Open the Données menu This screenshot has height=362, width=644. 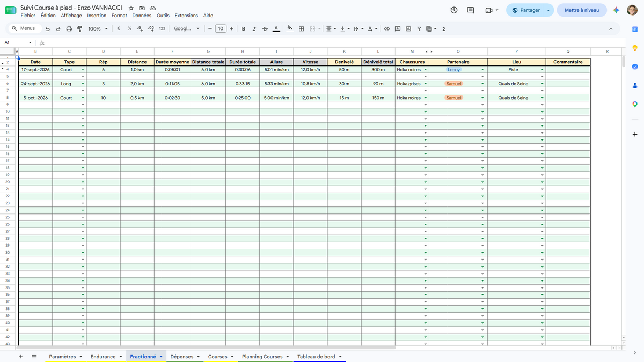142,16
